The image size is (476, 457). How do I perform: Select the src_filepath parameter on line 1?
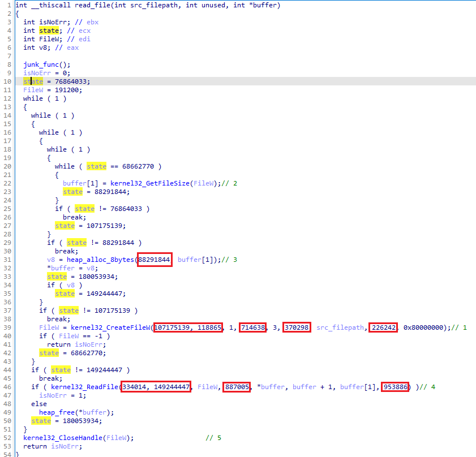pos(154,5)
